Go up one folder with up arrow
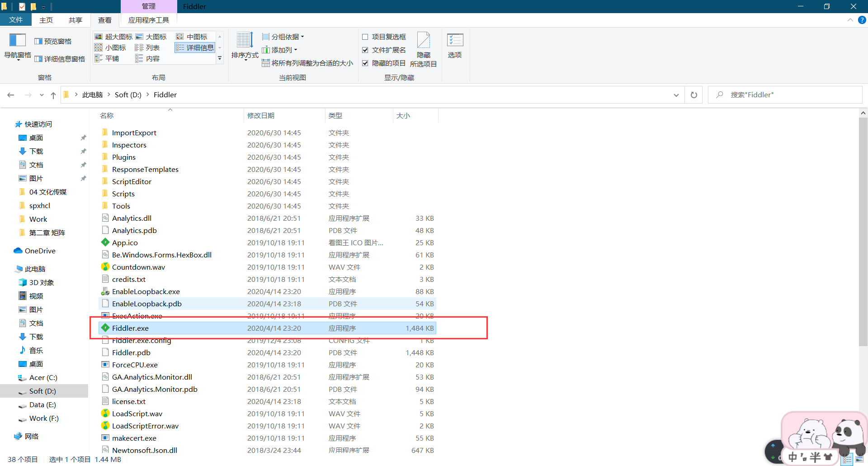Image resolution: width=868 pixels, height=466 pixels. pyautogui.click(x=53, y=95)
